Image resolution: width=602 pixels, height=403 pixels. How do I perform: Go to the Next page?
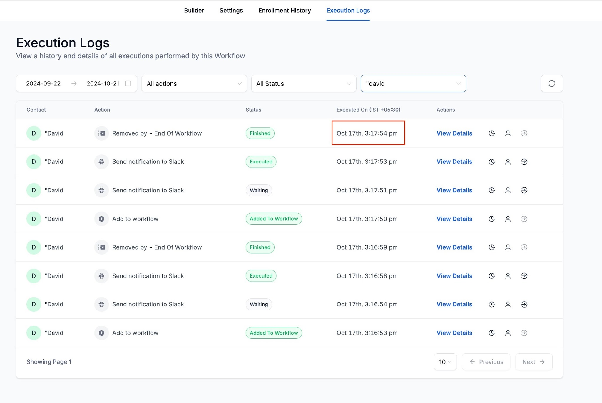click(x=534, y=362)
